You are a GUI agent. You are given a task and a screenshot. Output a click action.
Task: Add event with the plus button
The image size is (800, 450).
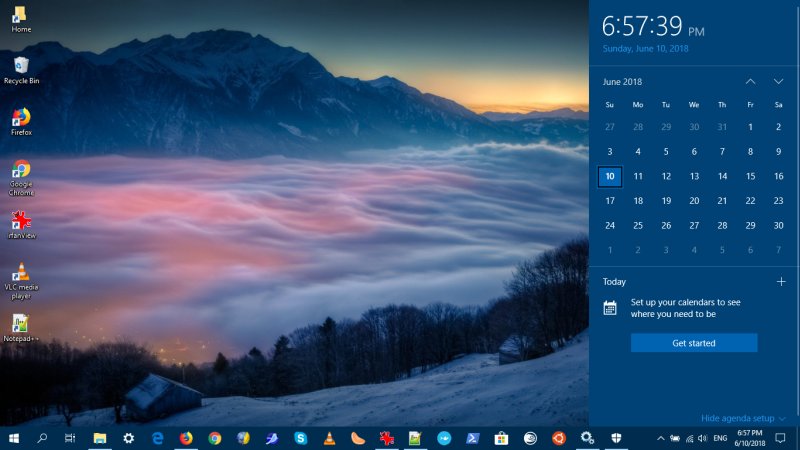(x=781, y=282)
